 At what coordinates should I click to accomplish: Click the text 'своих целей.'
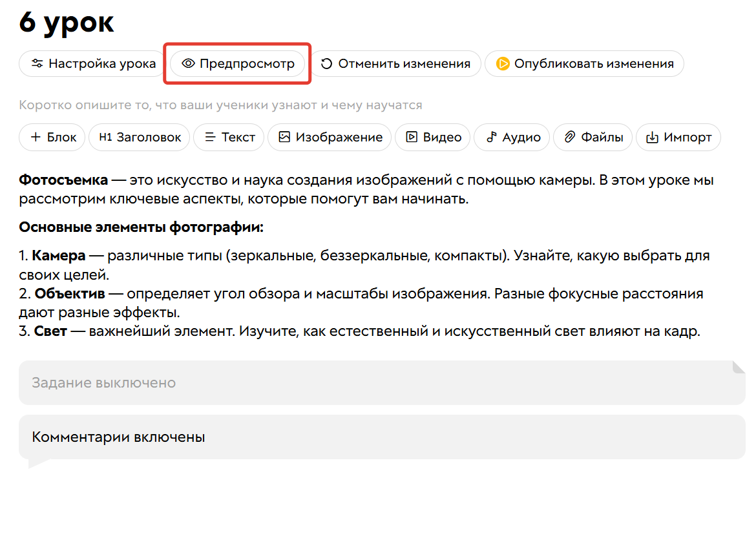(64, 275)
